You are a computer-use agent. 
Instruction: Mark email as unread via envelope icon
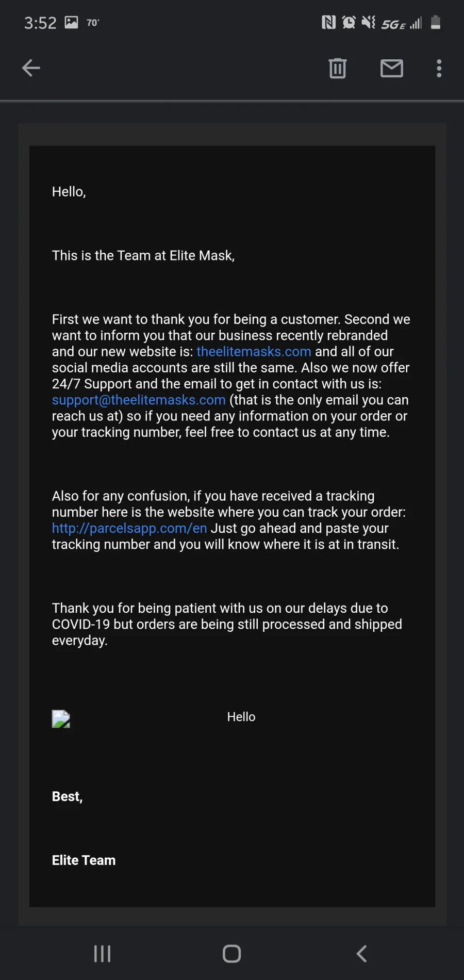coord(392,68)
